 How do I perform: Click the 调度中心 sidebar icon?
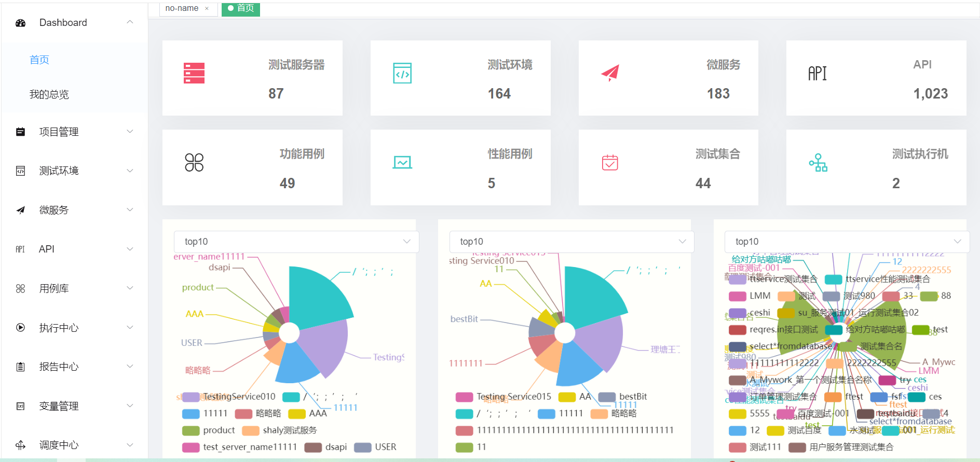[x=21, y=445]
